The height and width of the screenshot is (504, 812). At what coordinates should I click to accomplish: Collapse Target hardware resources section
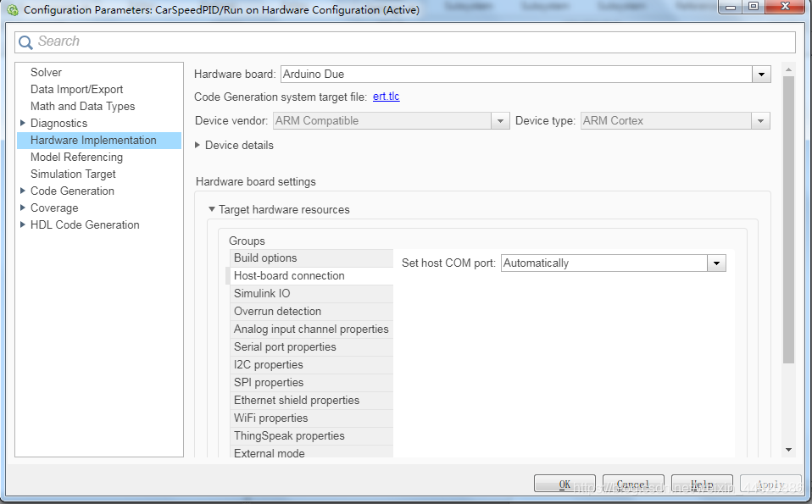(x=211, y=209)
